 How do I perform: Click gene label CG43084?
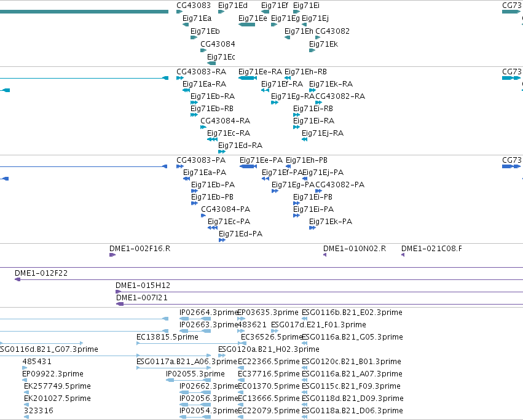coord(218,44)
